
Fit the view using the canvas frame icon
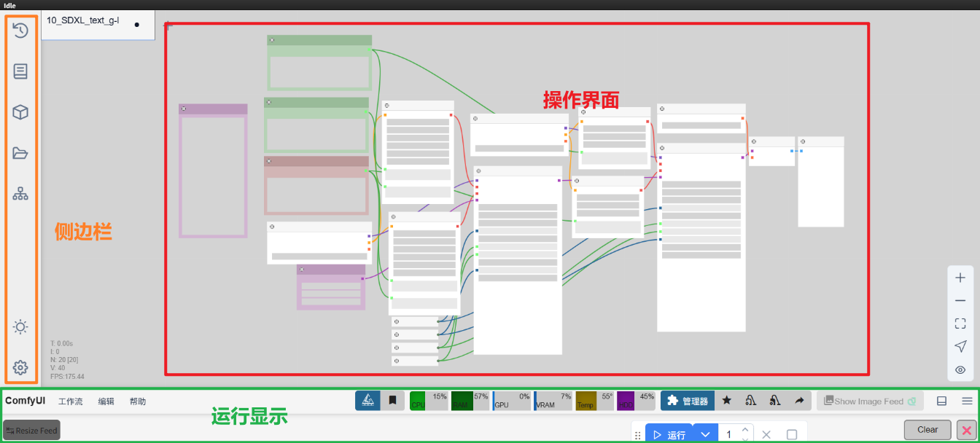[x=960, y=324]
